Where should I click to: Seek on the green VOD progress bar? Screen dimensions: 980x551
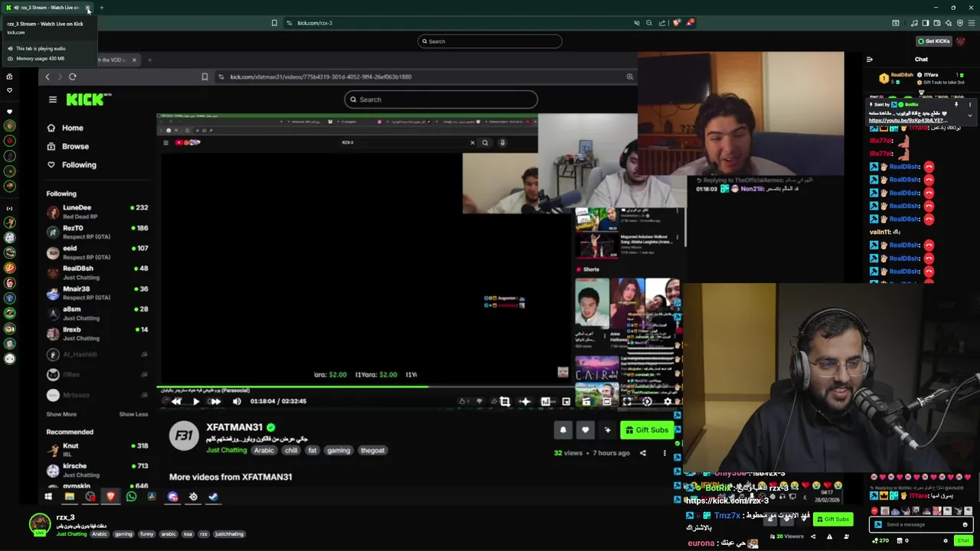point(419,386)
